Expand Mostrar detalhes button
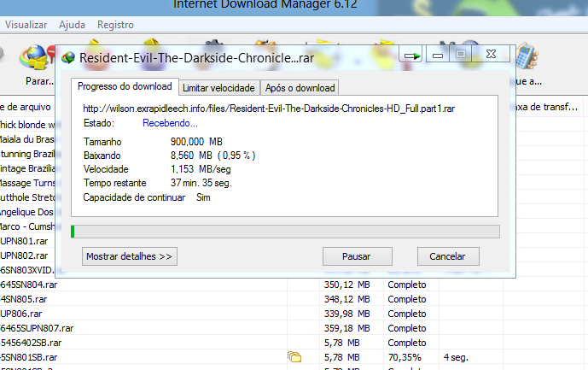 pyautogui.click(x=130, y=256)
